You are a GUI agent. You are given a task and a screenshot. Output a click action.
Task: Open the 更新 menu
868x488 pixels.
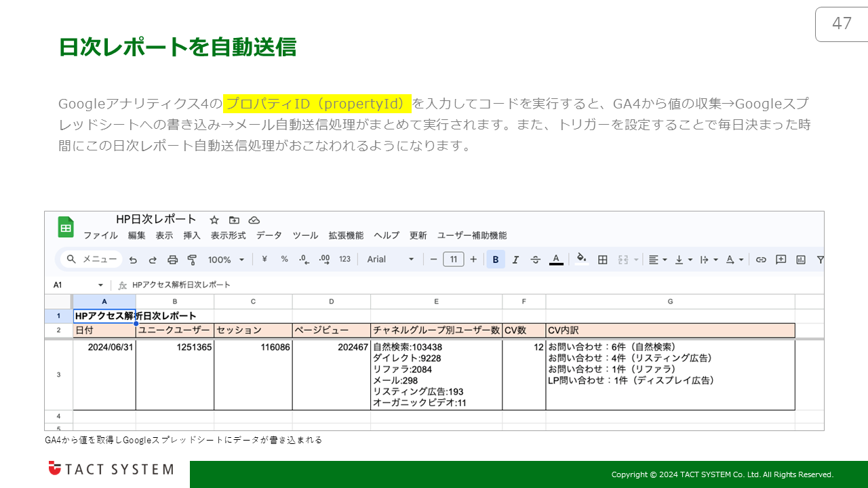coord(418,235)
